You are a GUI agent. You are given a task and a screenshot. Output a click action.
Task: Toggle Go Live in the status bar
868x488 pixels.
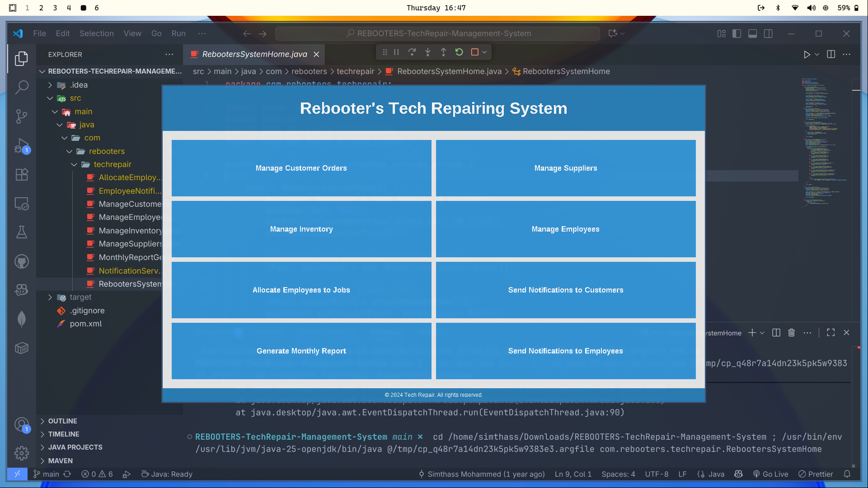click(x=771, y=474)
